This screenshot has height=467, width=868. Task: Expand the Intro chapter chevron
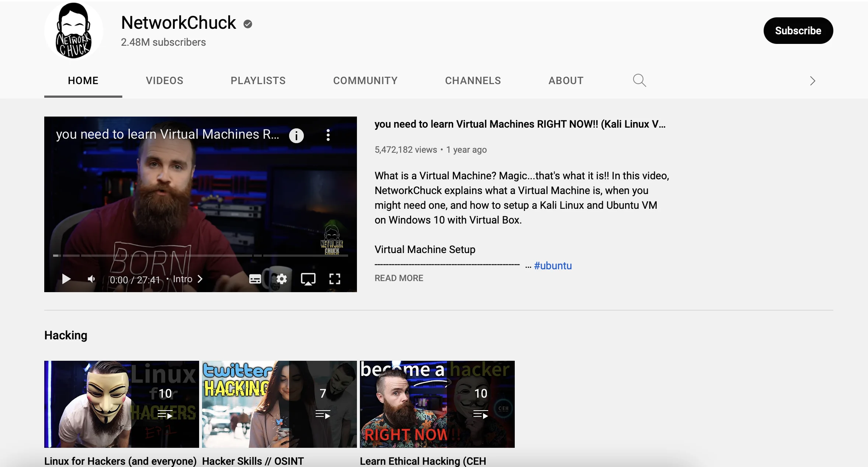tap(200, 279)
